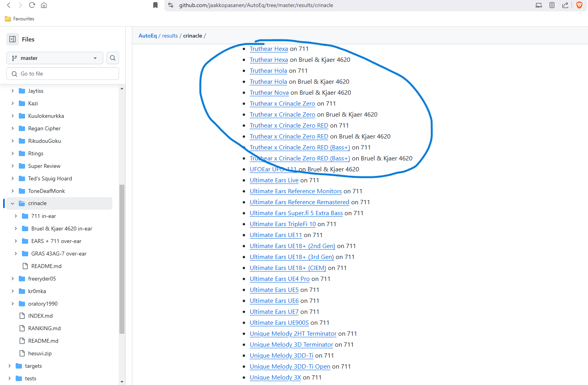This screenshot has width=588, height=385.
Task: Open tests folder in tree
Action: click(31, 378)
